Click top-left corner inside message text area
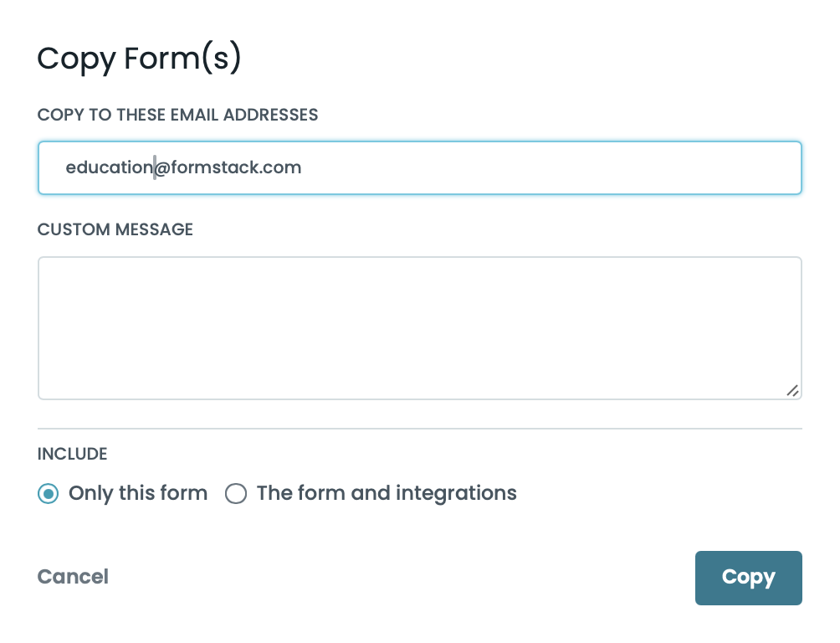This screenshot has height=643, width=840. pos(52,271)
